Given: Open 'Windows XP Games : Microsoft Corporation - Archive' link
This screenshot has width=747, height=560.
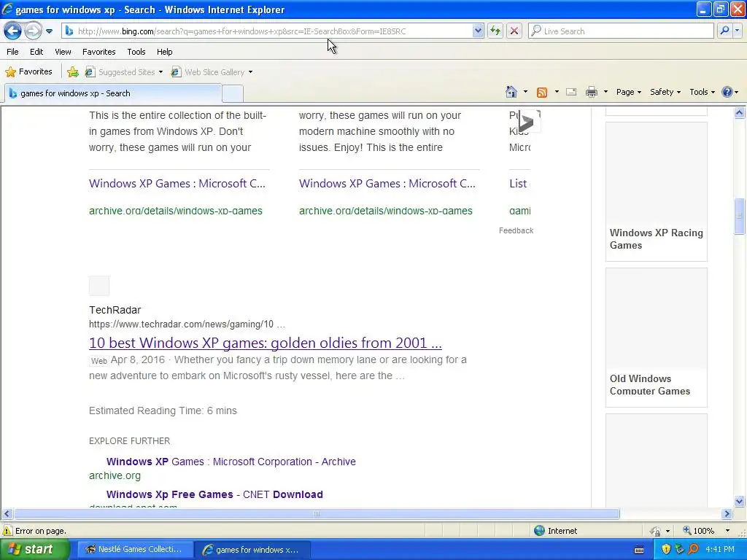Looking at the screenshot, I should (231, 462).
